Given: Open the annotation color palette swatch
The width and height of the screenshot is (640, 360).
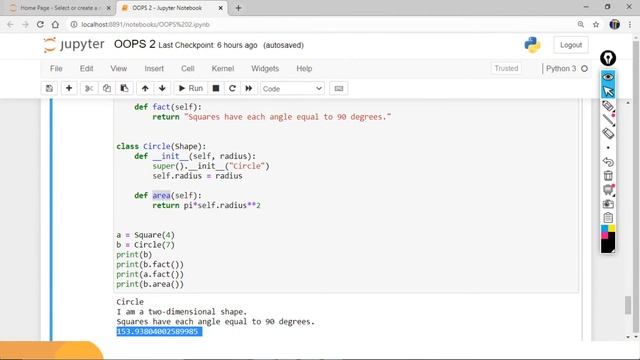Looking at the screenshot, I should 608,239.
